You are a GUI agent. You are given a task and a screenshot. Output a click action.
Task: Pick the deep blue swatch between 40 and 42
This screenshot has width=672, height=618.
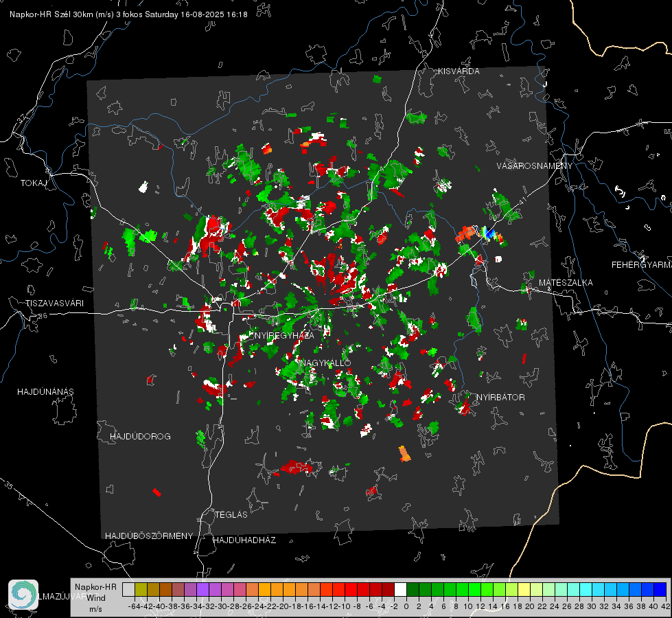pyautogui.click(x=660, y=589)
